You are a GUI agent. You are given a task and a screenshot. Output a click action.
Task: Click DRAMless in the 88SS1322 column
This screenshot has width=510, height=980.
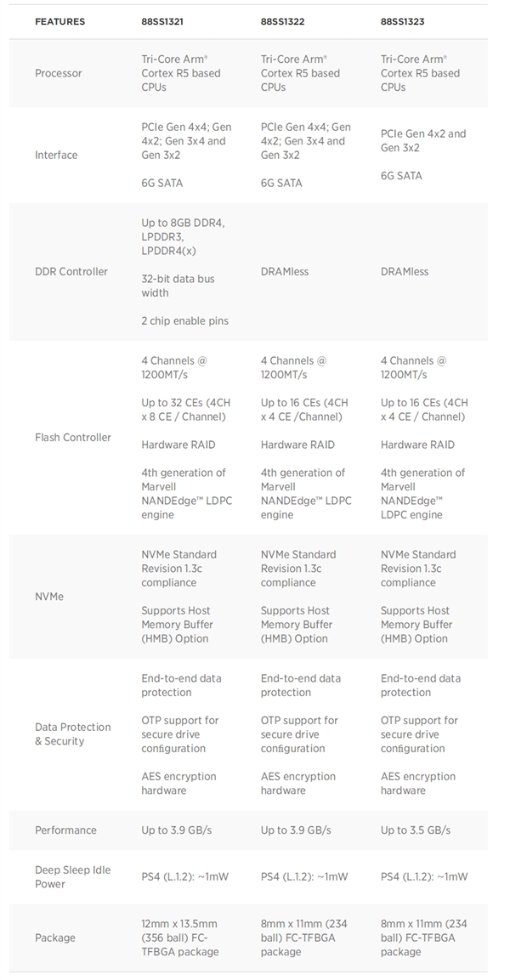tap(285, 272)
